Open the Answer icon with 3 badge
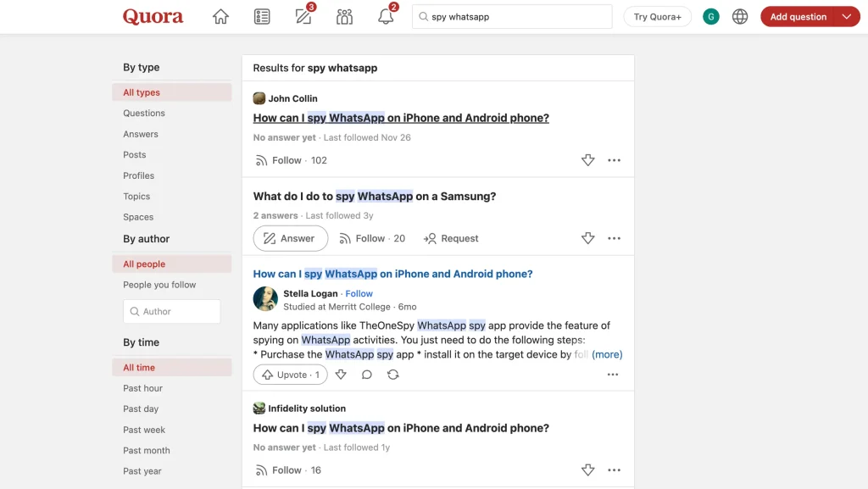868x489 pixels. point(303,17)
